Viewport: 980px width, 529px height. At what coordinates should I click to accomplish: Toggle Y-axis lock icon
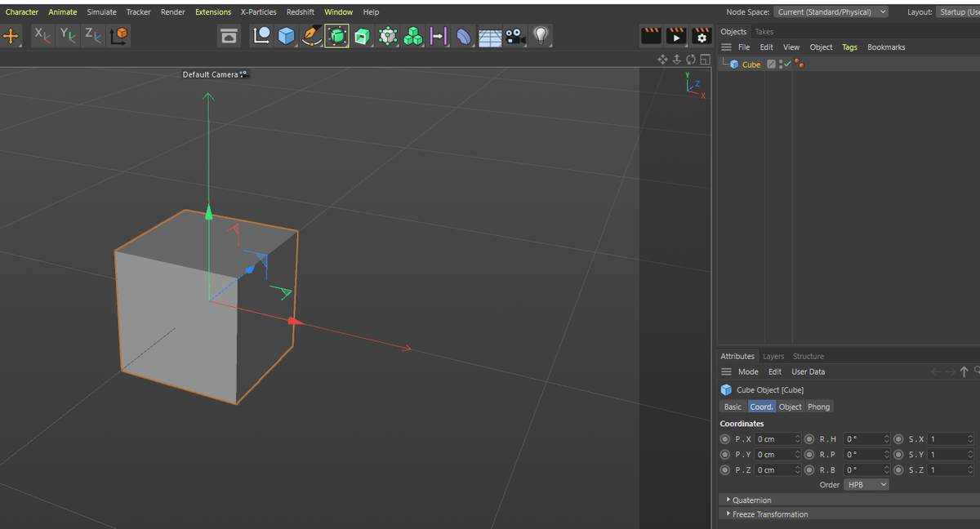pos(68,36)
